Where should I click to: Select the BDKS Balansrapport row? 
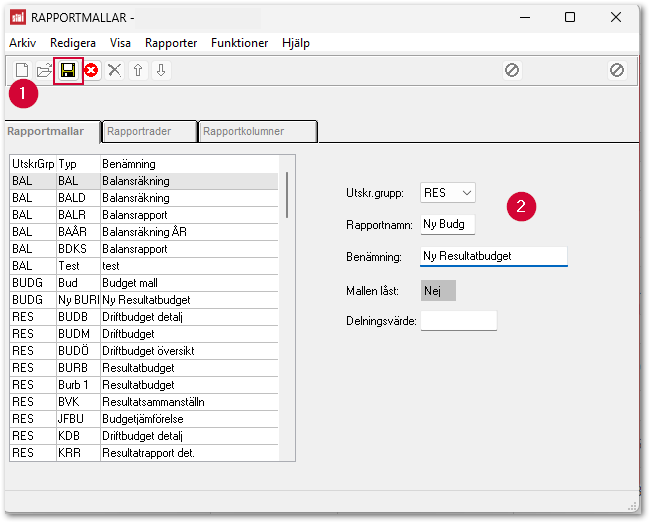pos(144,249)
